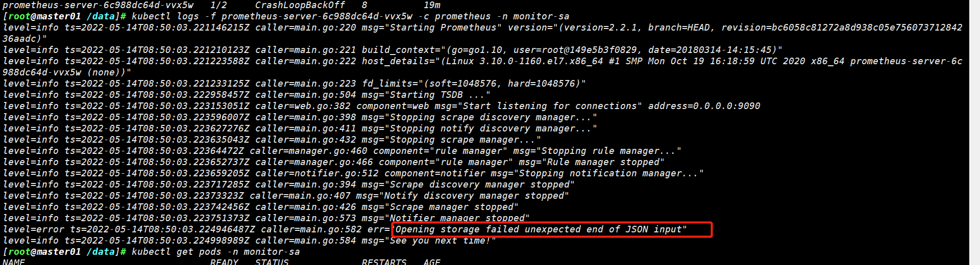Image resolution: width=980 pixels, height=265 pixels.
Task: Click the red-boxed storage failed error message
Action: (x=541, y=229)
